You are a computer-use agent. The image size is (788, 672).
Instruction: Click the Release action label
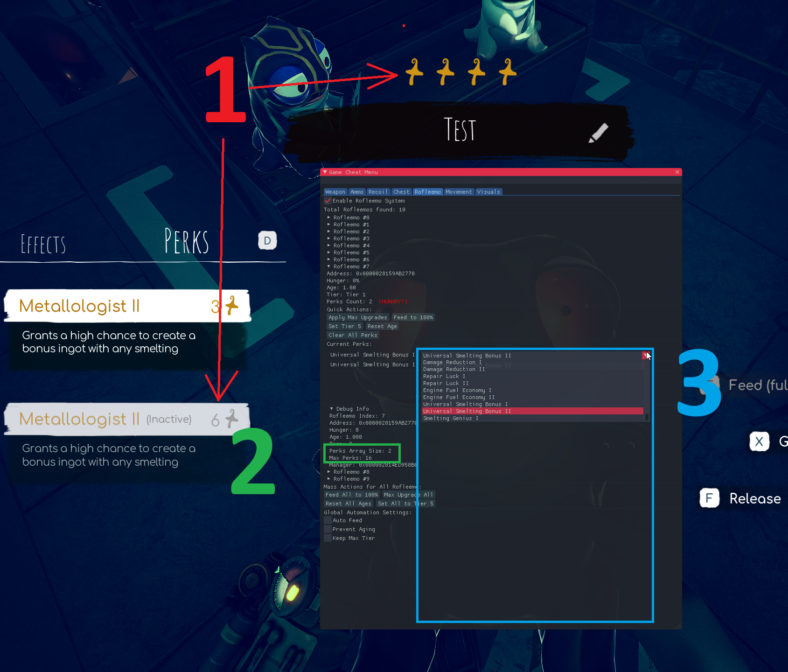(x=755, y=498)
